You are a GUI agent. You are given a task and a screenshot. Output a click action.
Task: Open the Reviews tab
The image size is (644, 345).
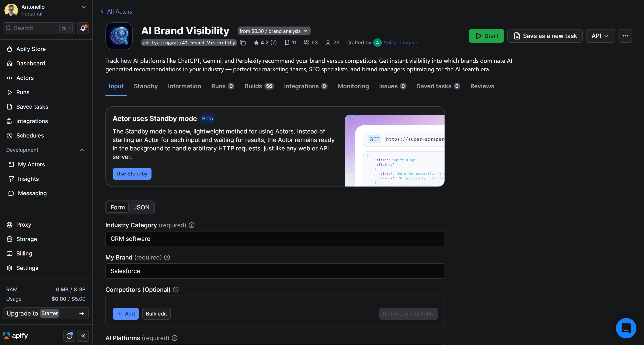pyautogui.click(x=482, y=86)
